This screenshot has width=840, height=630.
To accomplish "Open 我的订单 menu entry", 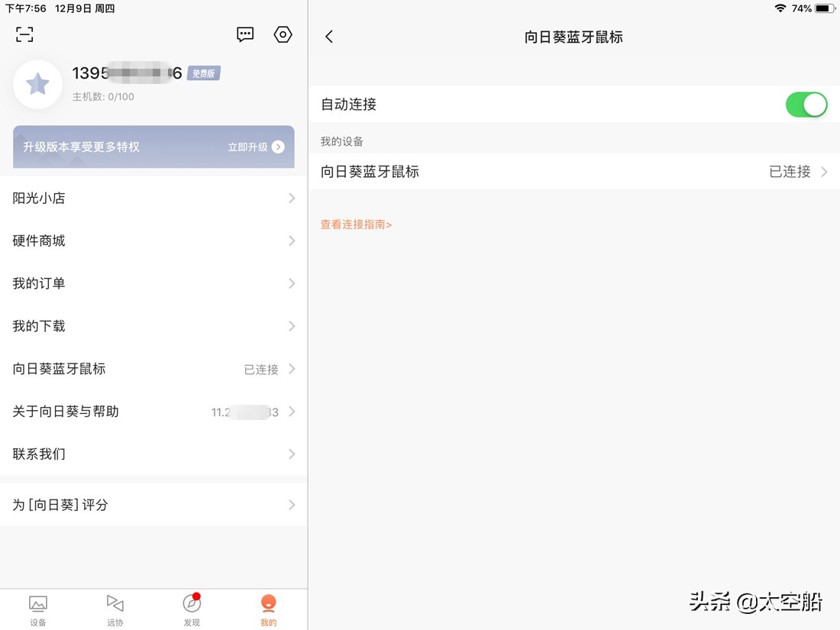I will point(153,283).
